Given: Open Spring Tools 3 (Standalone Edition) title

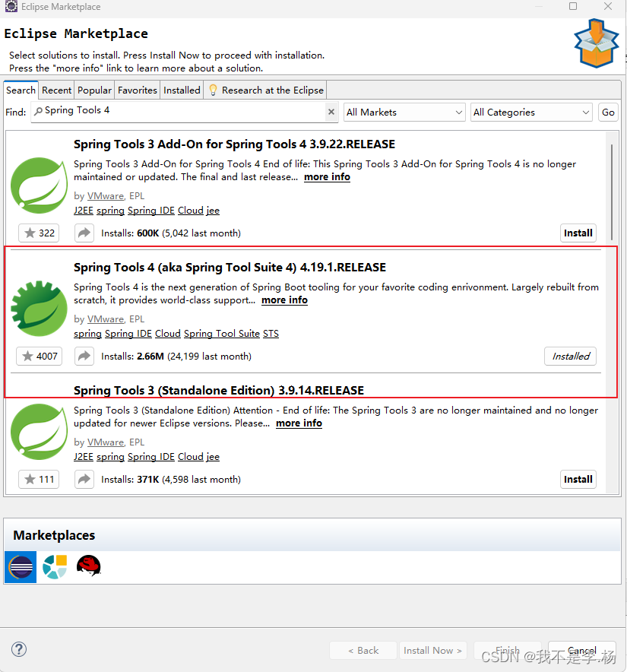Looking at the screenshot, I should tap(219, 391).
